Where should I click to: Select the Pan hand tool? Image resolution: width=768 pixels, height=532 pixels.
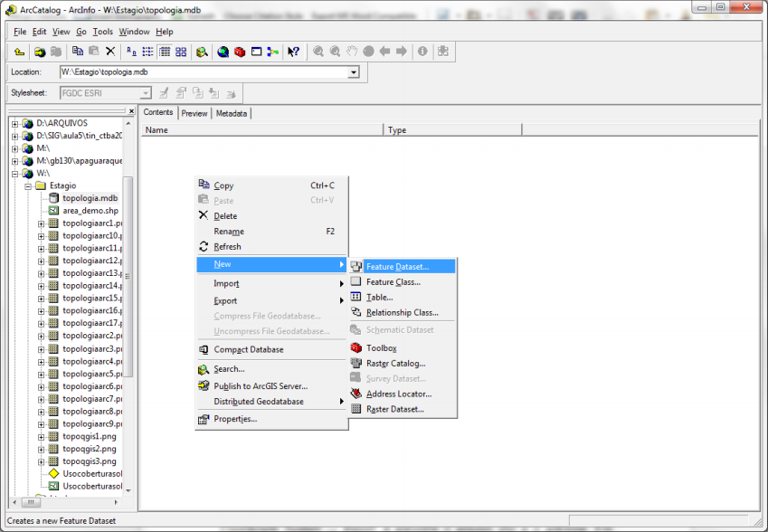click(352, 52)
